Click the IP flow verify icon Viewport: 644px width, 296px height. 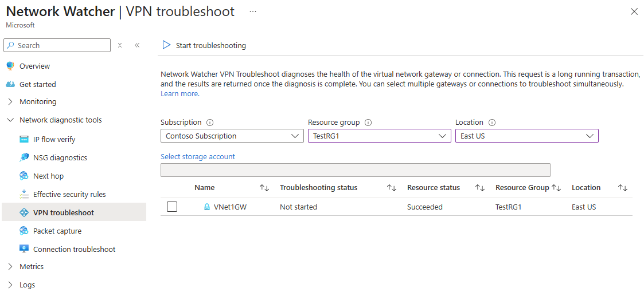tap(24, 139)
